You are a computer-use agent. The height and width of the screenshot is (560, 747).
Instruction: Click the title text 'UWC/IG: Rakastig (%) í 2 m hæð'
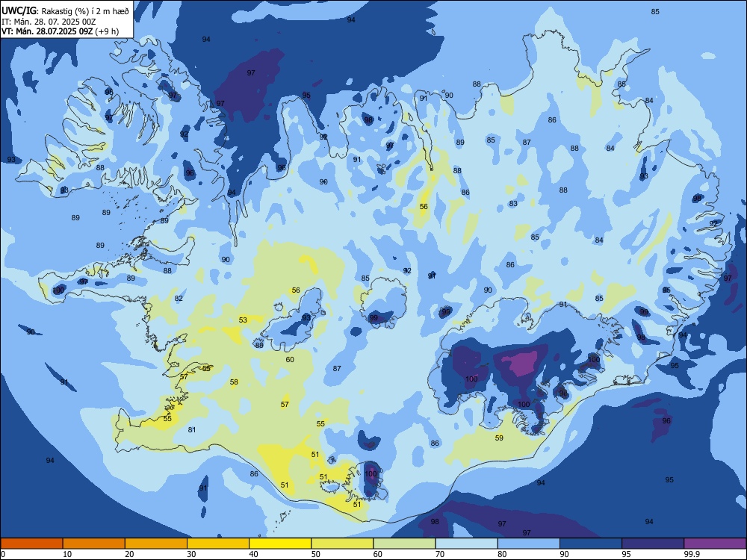point(65,11)
